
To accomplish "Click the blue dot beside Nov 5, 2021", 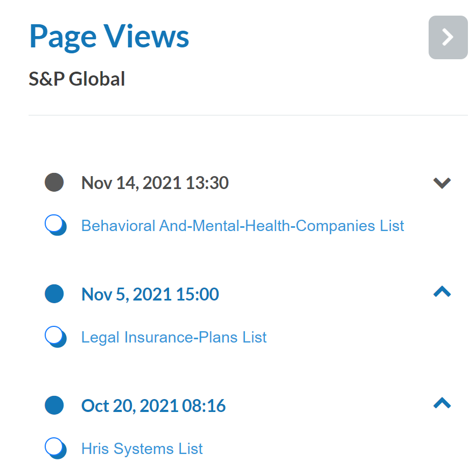I will (x=54, y=294).
